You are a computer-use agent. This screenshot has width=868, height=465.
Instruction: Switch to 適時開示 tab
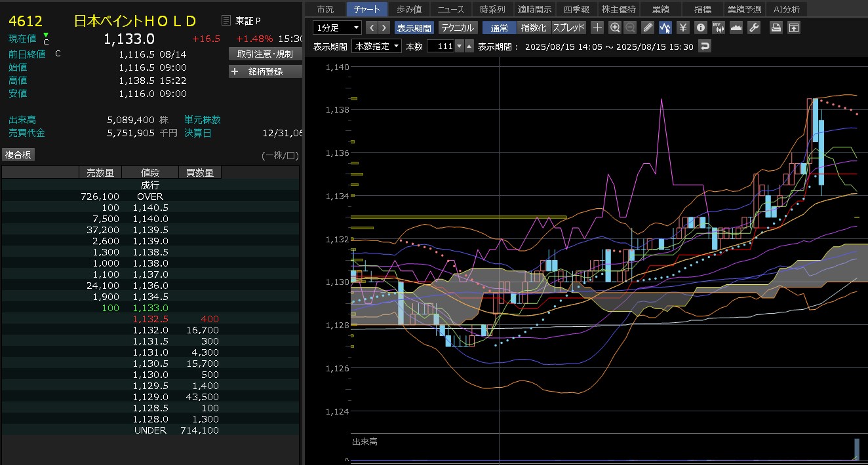[x=534, y=9]
